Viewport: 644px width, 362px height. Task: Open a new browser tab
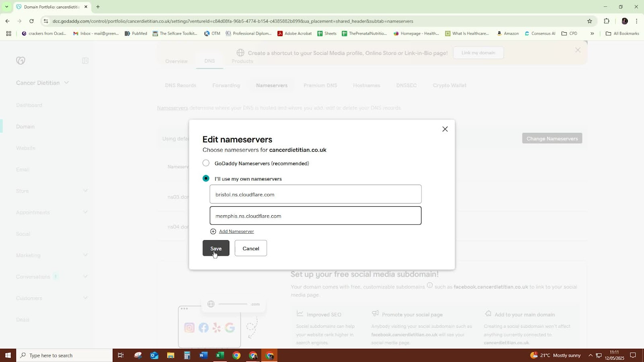pos(98,7)
